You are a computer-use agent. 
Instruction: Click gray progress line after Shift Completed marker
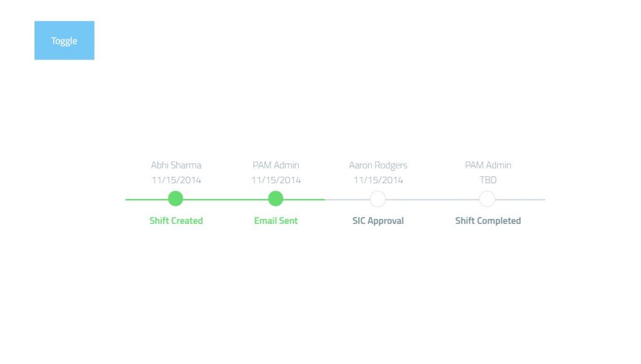(520, 200)
